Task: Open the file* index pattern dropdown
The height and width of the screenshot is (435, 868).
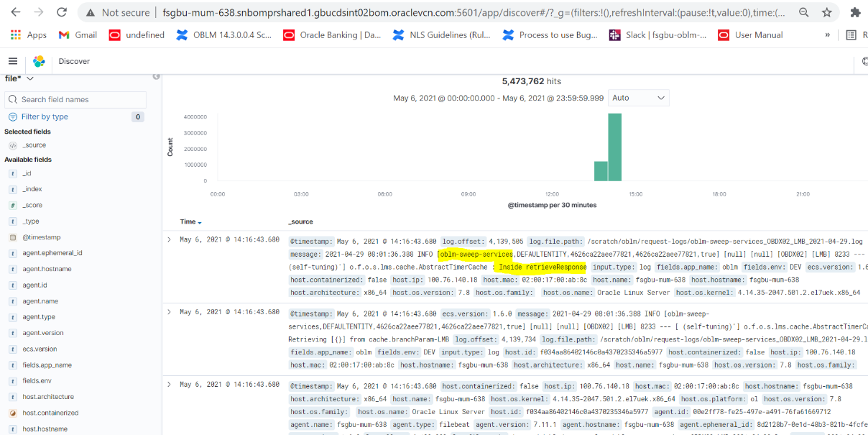Action: click(x=19, y=78)
